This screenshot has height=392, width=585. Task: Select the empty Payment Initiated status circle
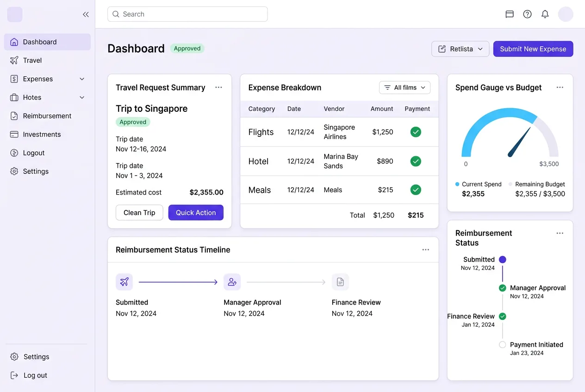[503, 345]
